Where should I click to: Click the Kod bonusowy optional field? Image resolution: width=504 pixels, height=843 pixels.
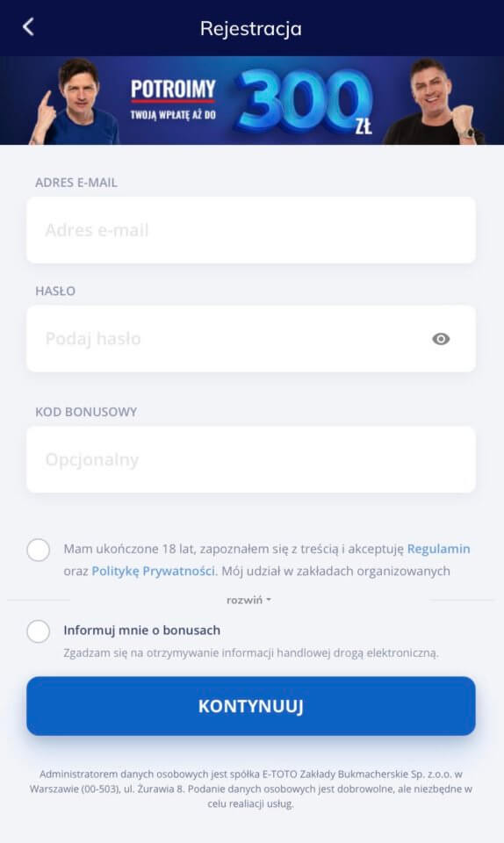251,459
